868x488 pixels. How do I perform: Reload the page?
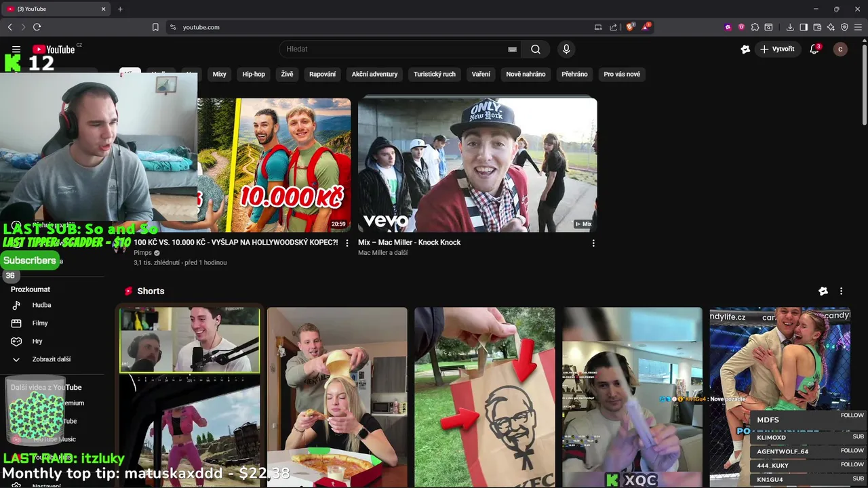tap(37, 27)
